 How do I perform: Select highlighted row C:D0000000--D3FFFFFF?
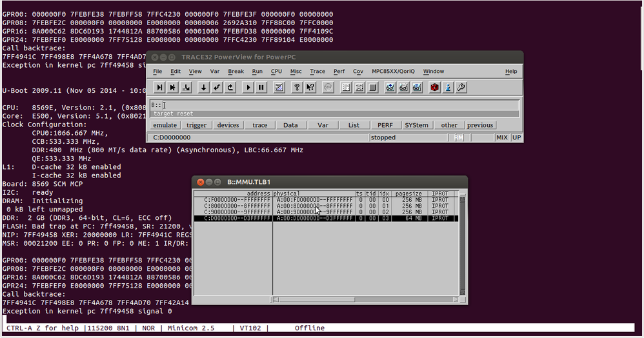pyautogui.click(x=326, y=218)
